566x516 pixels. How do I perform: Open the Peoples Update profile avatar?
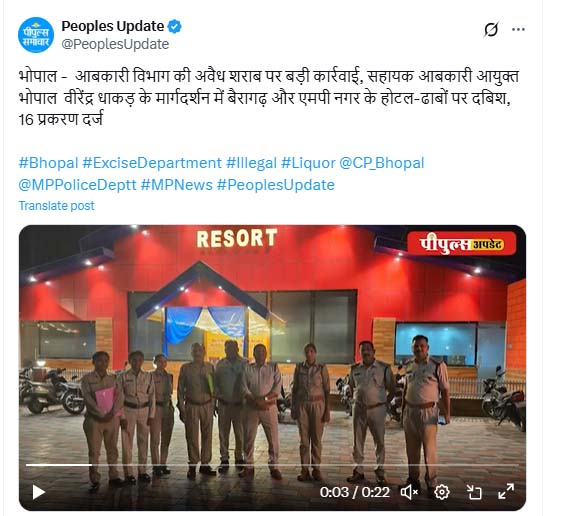point(36,35)
